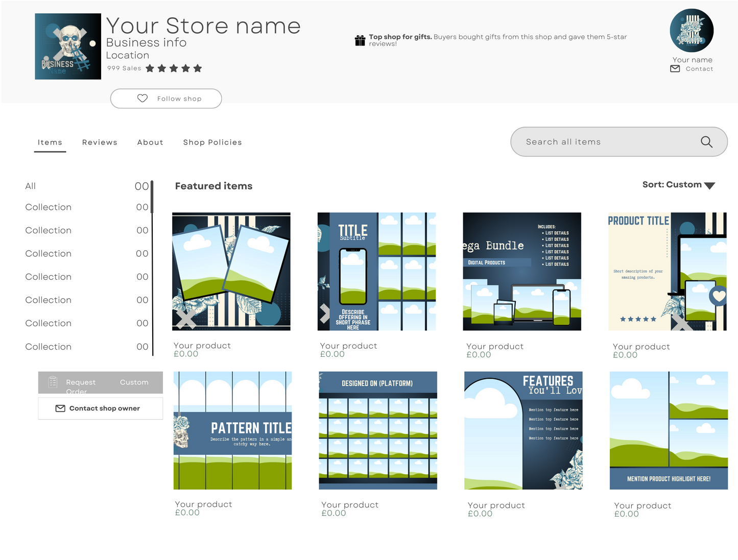Select the All category in sidebar
Viewport: 738px width, 560px height.
(x=31, y=186)
